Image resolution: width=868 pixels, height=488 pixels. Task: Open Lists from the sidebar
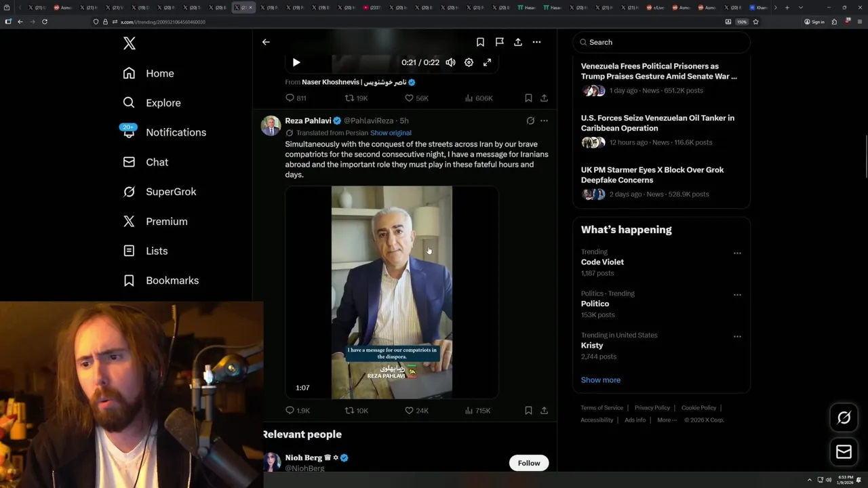pos(145,251)
